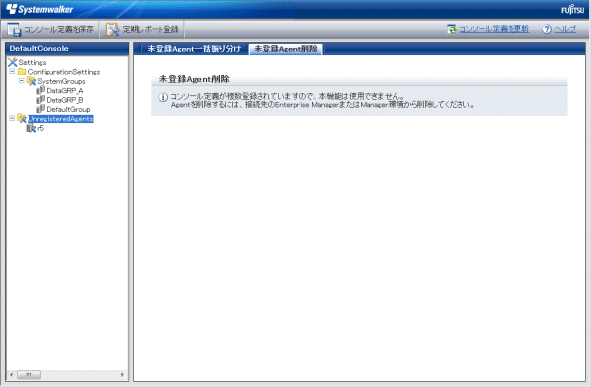Click the info icon in the message box
The image size is (591, 387).
163,98
